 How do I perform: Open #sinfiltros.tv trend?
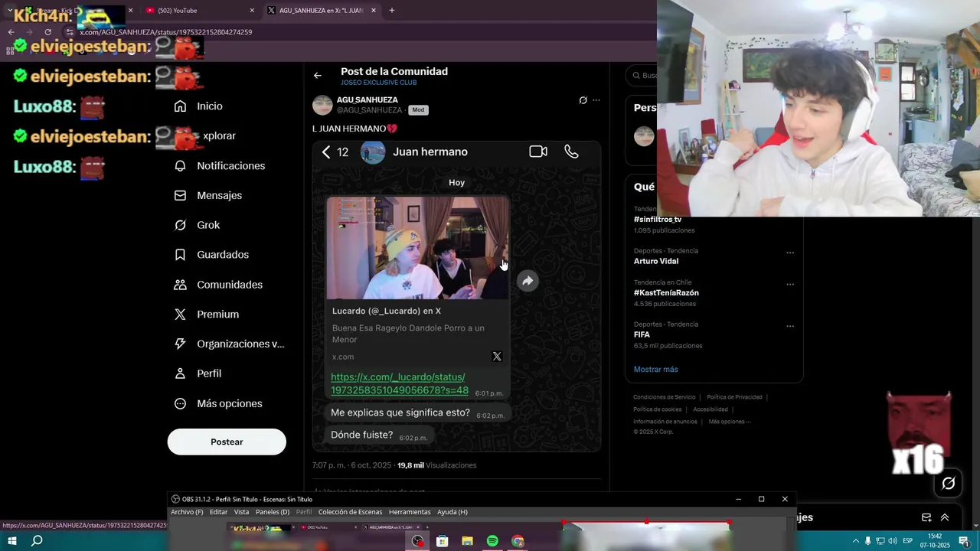click(x=658, y=220)
